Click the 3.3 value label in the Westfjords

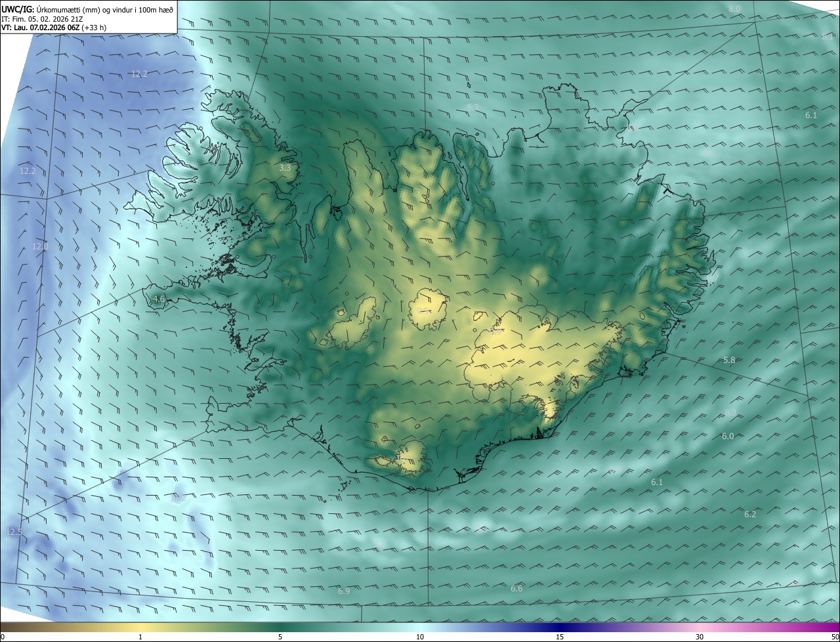[285, 168]
